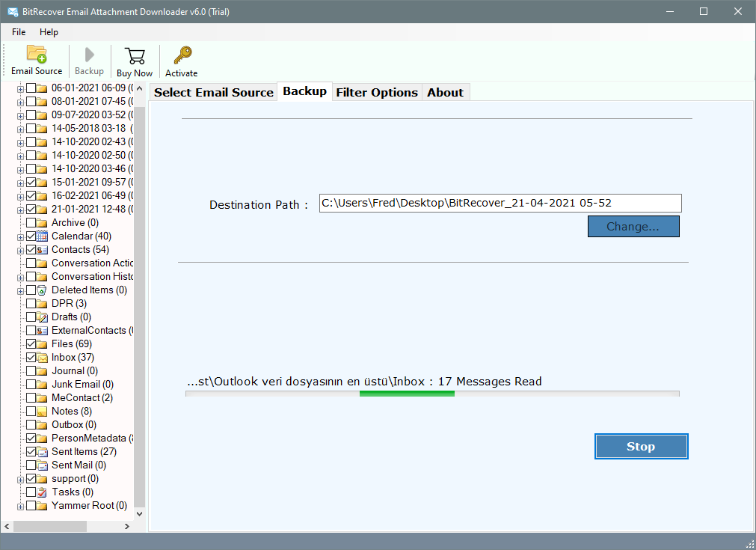Expand the Deleted Items tree node

click(x=20, y=291)
